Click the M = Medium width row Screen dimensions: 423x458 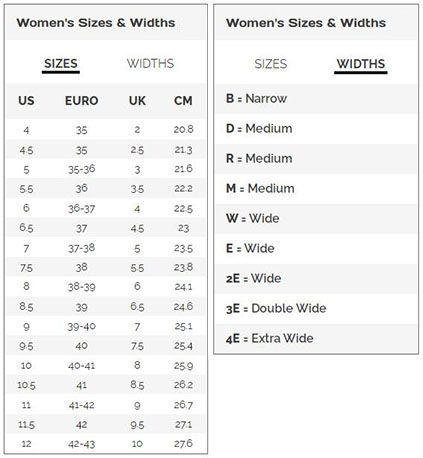(316, 189)
